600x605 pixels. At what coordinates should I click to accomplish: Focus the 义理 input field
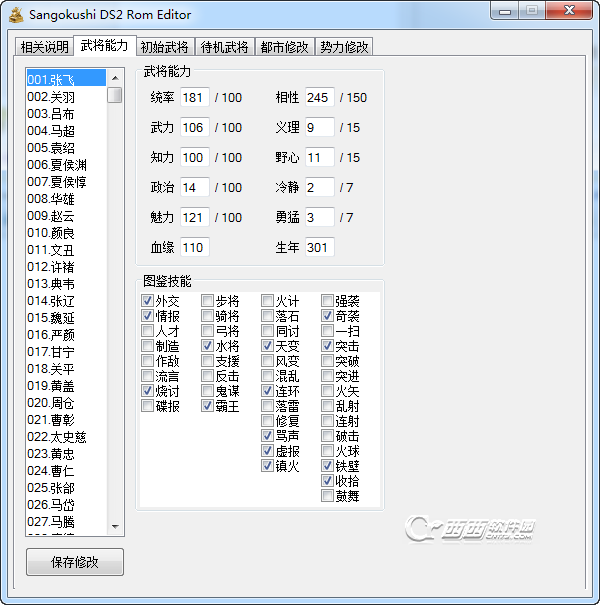pyautogui.click(x=319, y=127)
